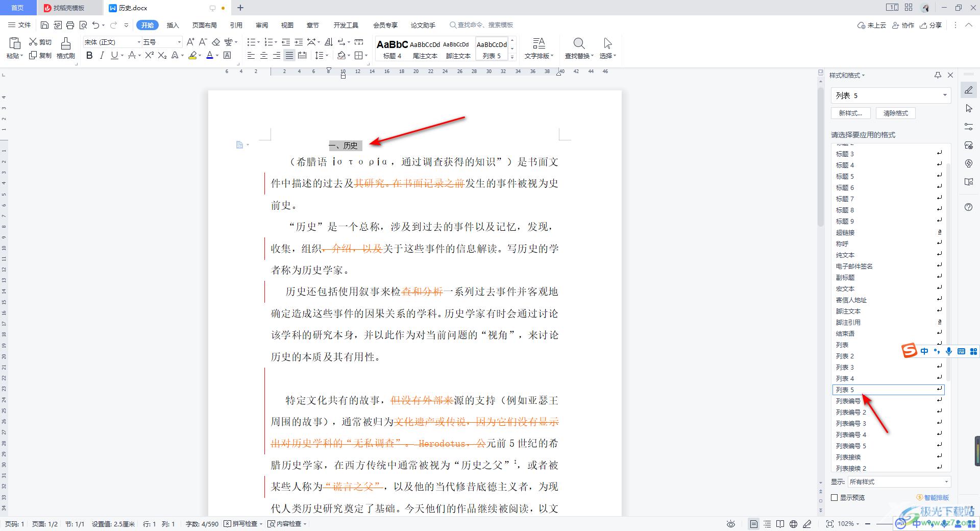Pin the Styles and Formatting pane

click(x=938, y=75)
